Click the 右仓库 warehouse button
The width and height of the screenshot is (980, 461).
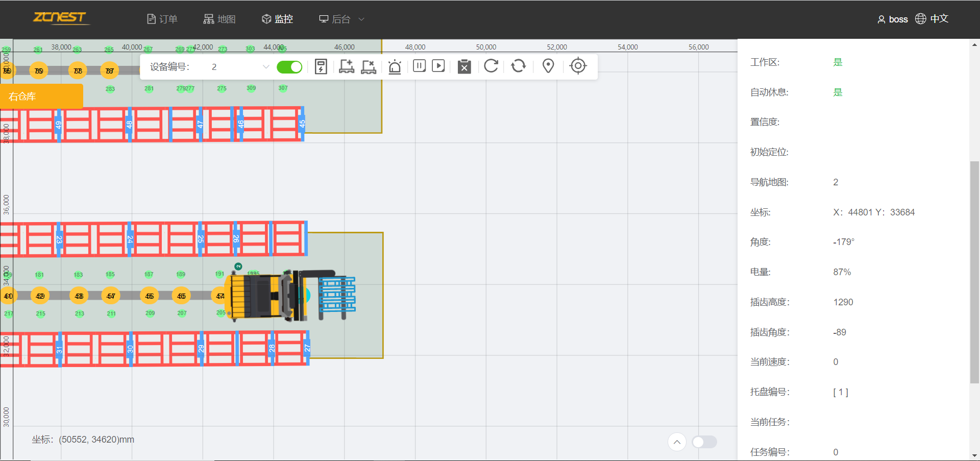pyautogui.click(x=41, y=96)
